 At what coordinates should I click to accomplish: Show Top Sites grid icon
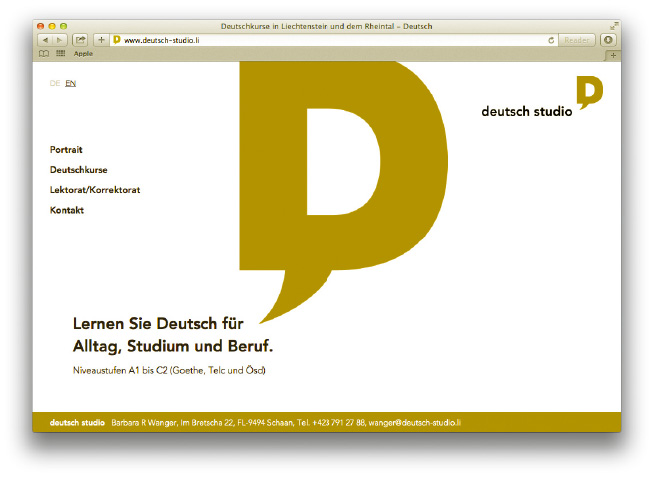pyautogui.click(x=60, y=53)
